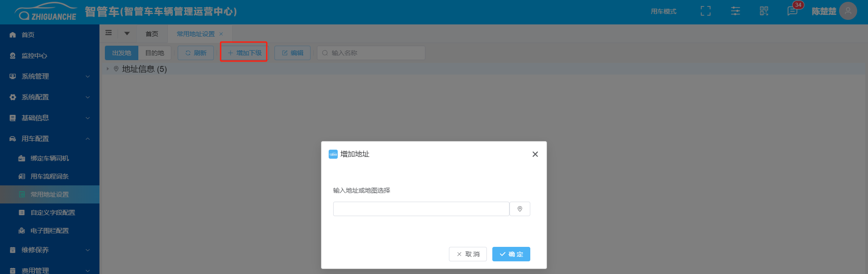
Task: Toggle fullscreen mode icon
Action: point(705,11)
